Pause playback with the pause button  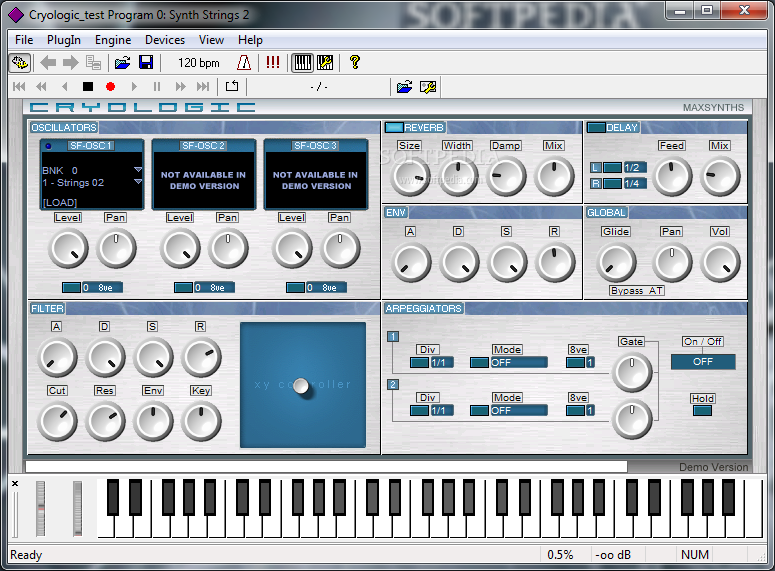tap(157, 87)
